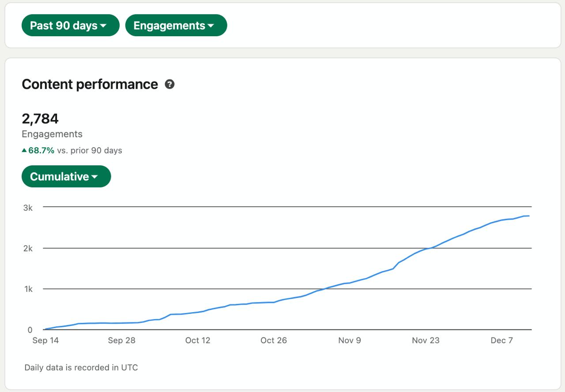Click the Dec 7 date label

click(502, 340)
